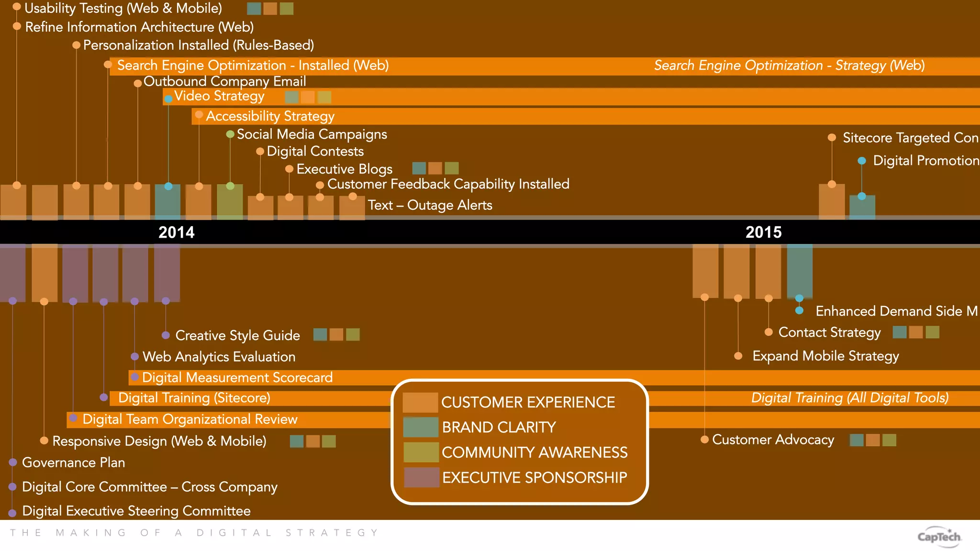Viewport: 980px width, 551px height.
Task: Click the Contact Strategy orange dot
Action: click(x=768, y=332)
